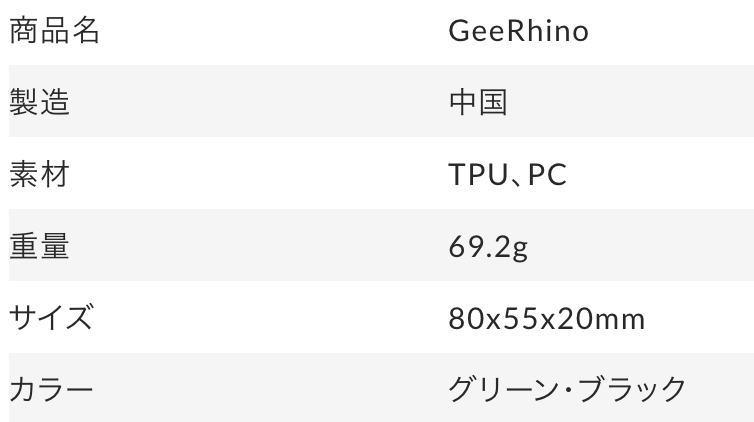Click the 'g' unit after 69.2
The image size is (754, 422).
tap(519, 248)
